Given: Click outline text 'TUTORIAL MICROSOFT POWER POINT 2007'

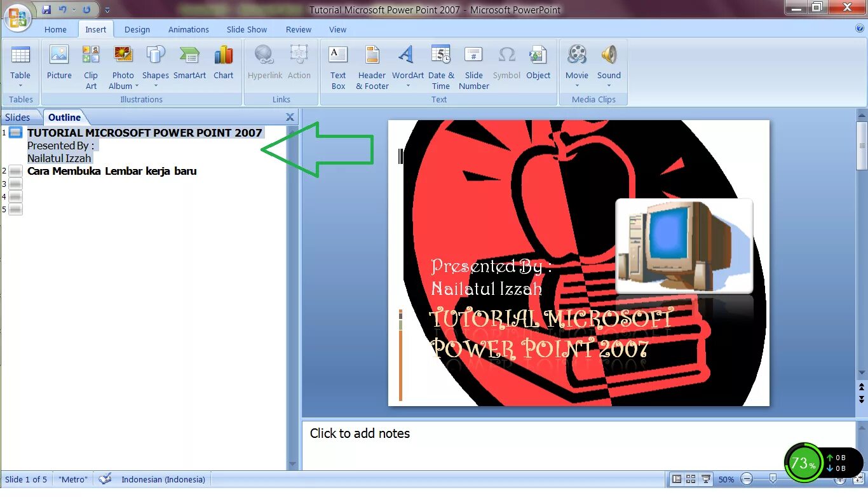Looking at the screenshot, I should [x=145, y=133].
